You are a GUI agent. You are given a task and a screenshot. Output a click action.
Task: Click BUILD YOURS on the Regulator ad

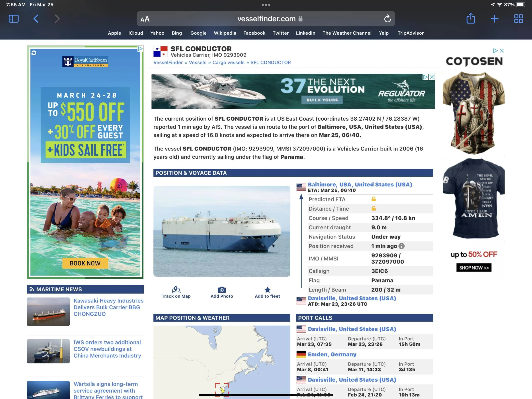coord(322,100)
